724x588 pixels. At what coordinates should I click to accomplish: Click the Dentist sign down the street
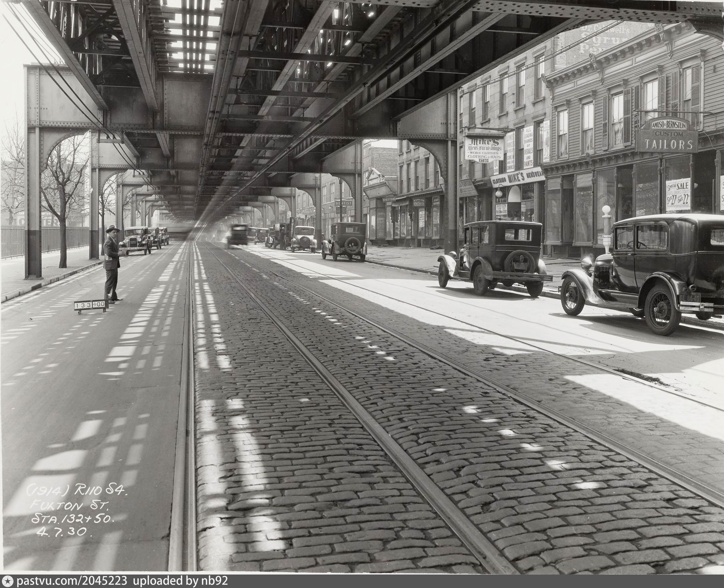click(343, 203)
